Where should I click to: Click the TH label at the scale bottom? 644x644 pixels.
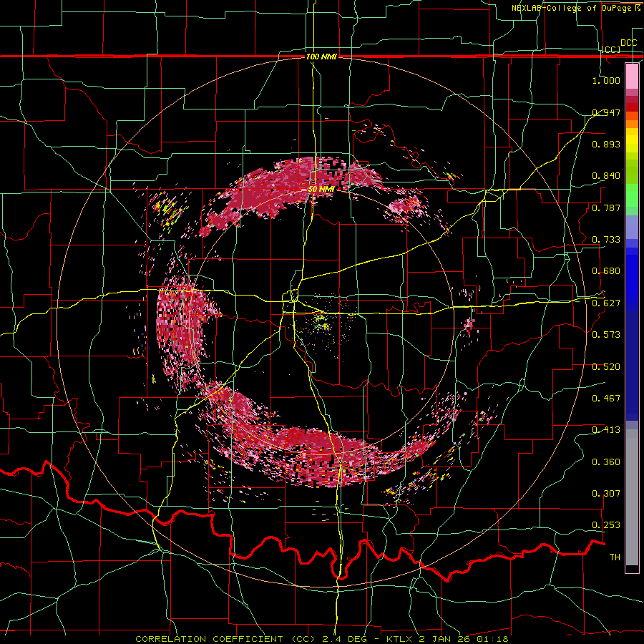point(615,557)
